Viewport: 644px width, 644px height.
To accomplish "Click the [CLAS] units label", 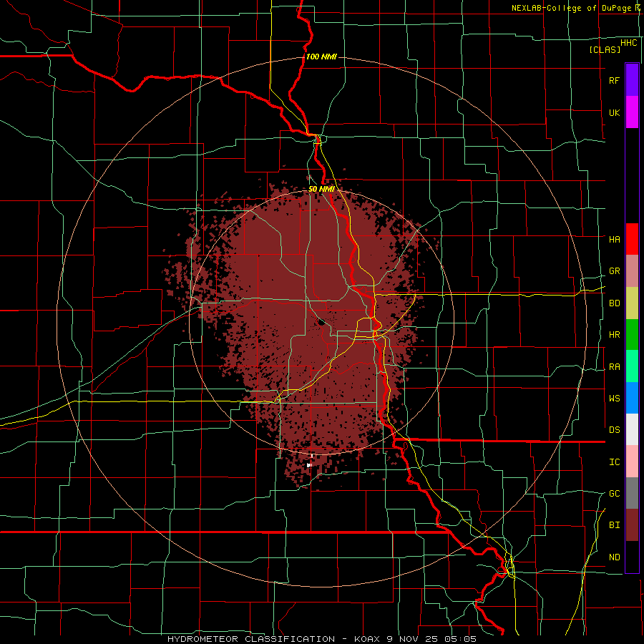I will pyautogui.click(x=605, y=49).
